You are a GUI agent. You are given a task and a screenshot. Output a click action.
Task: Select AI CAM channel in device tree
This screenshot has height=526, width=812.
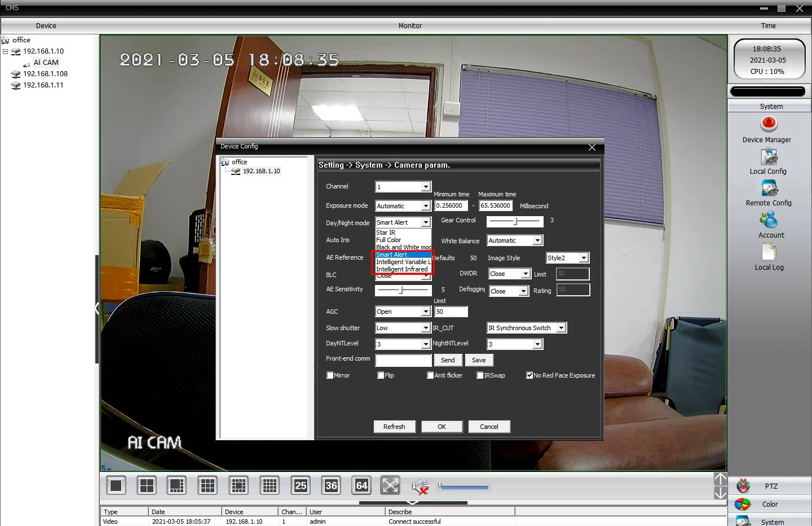pyautogui.click(x=46, y=62)
